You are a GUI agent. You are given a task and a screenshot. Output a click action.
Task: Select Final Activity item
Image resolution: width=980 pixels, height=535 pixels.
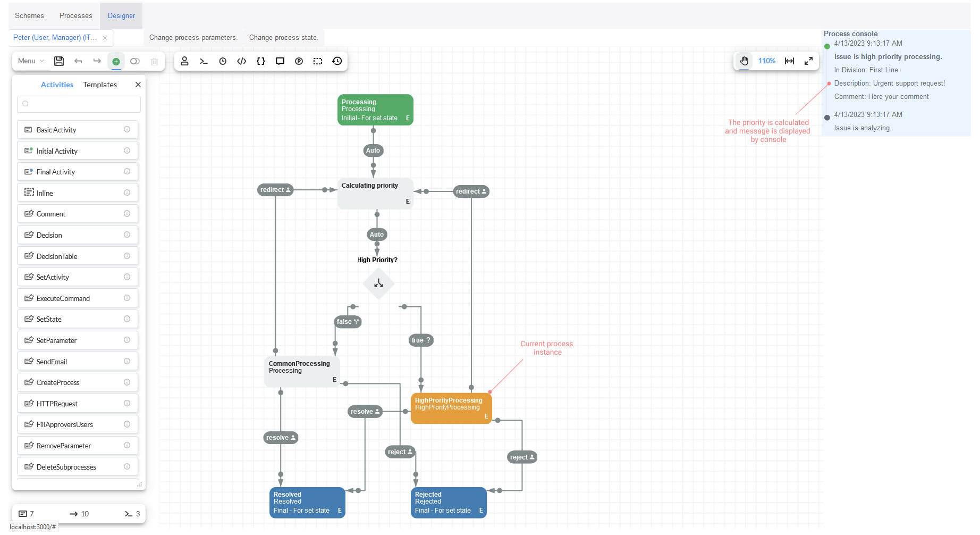point(78,172)
